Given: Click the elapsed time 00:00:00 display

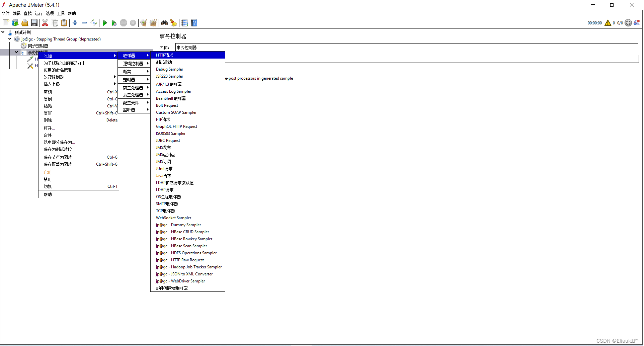Looking at the screenshot, I should point(594,23).
